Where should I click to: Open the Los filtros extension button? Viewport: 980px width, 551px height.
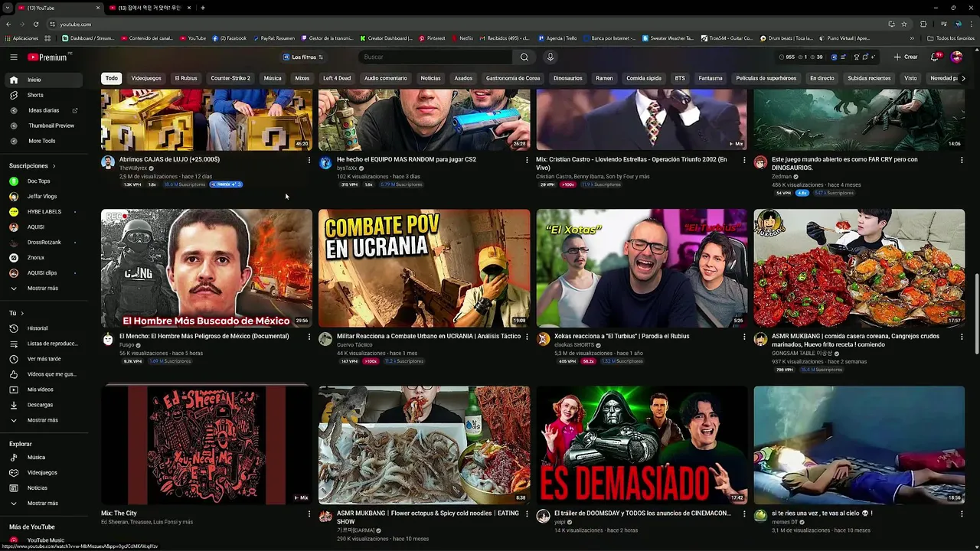tap(303, 57)
